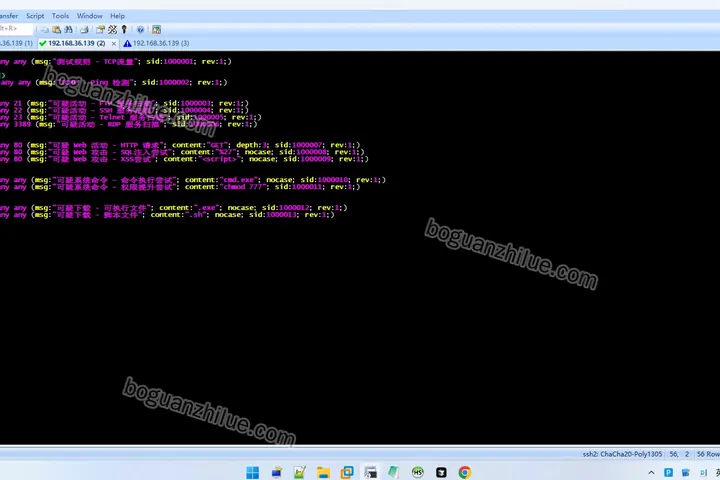Viewport: 720px width, 480px height.
Task: Open the green paper app in taskbar
Action: click(394, 472)
